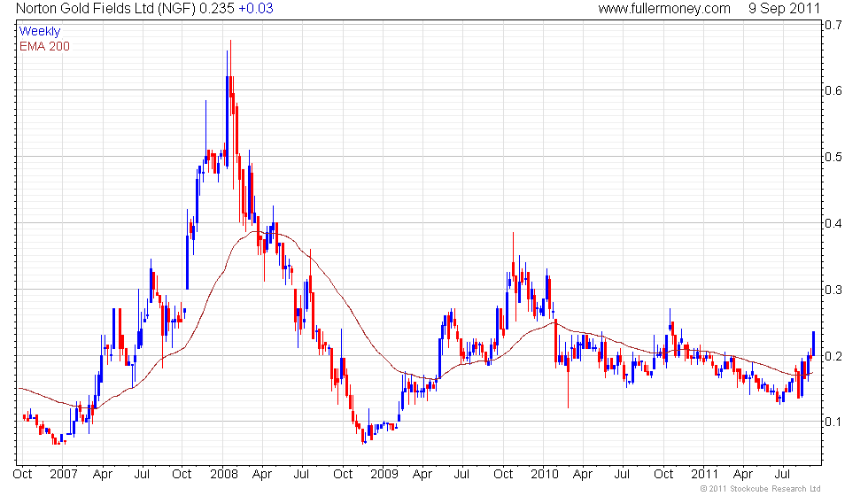Click the 0.1 price axis label
Screen dimensions: 868x496
[x=833, y=422]
